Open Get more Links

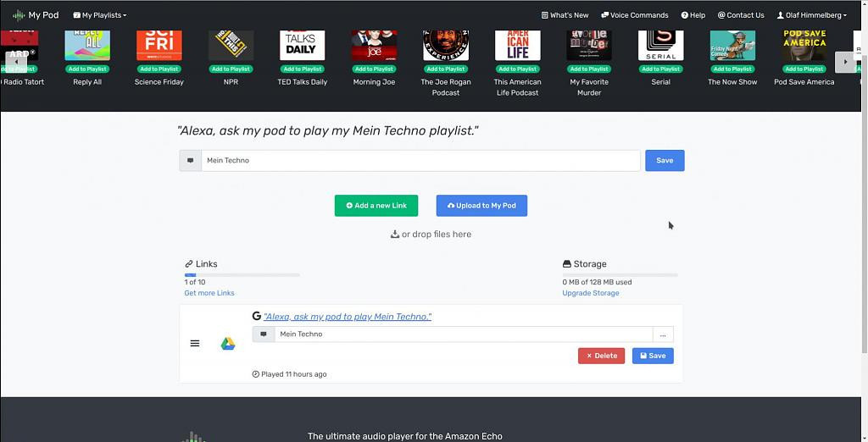[209, 293]
